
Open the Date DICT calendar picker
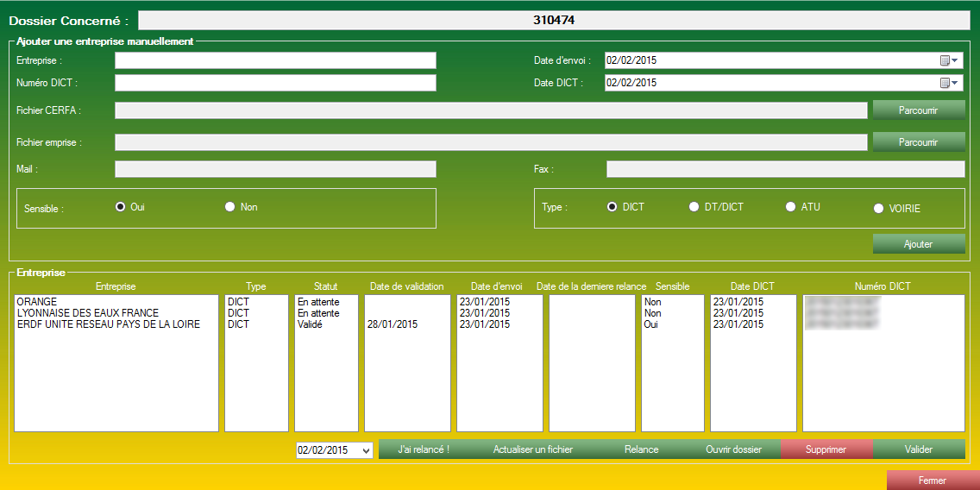pyautogui.click(x=949, y=83)
